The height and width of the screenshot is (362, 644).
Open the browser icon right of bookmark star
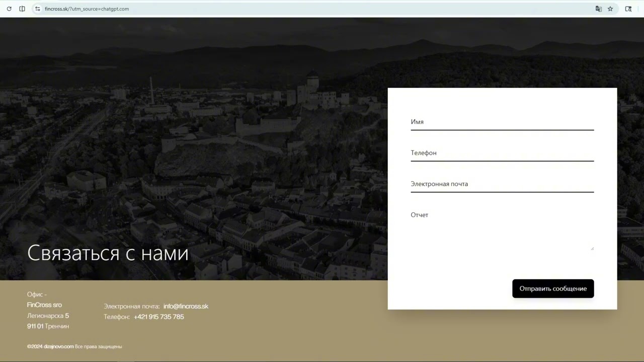click(628, 9)
